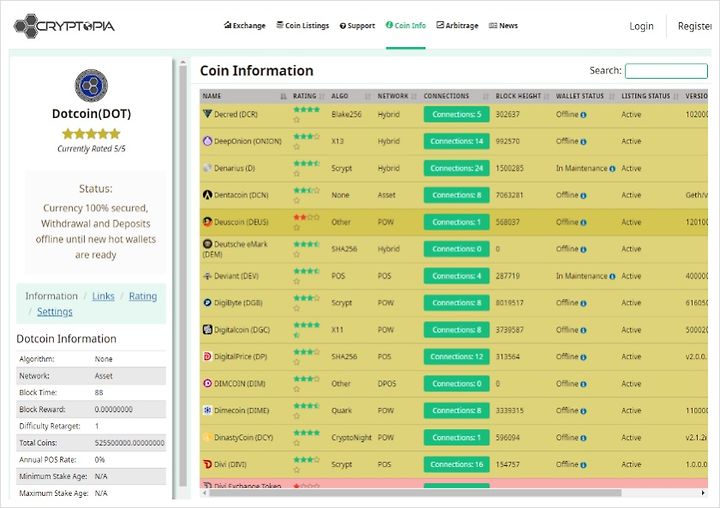Select the CryptoNight algo cell

point(351,438)
